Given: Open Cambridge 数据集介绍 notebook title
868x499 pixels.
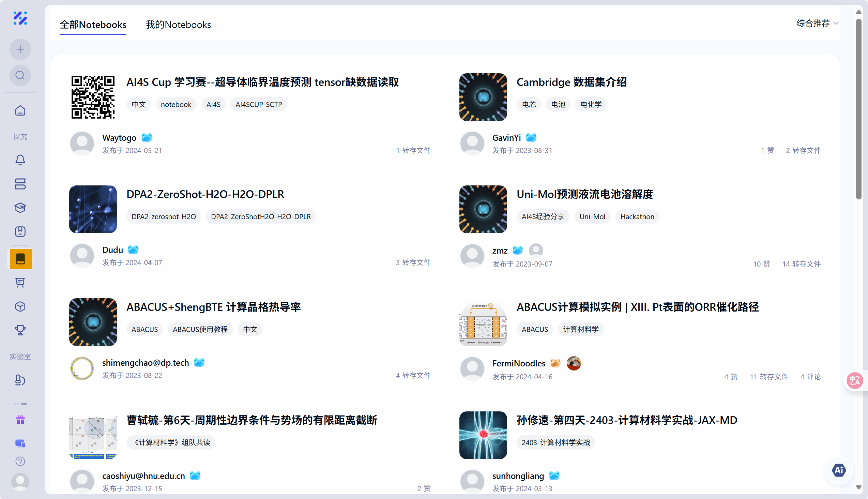Looking at the screenshot, I should click(x=571, y=82).
